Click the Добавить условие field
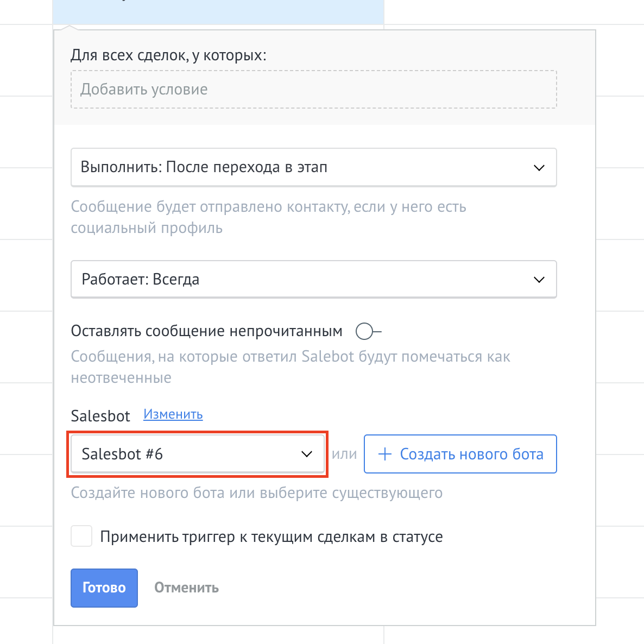The width and height of the screenshot is (644, 644). pos(314,90)
